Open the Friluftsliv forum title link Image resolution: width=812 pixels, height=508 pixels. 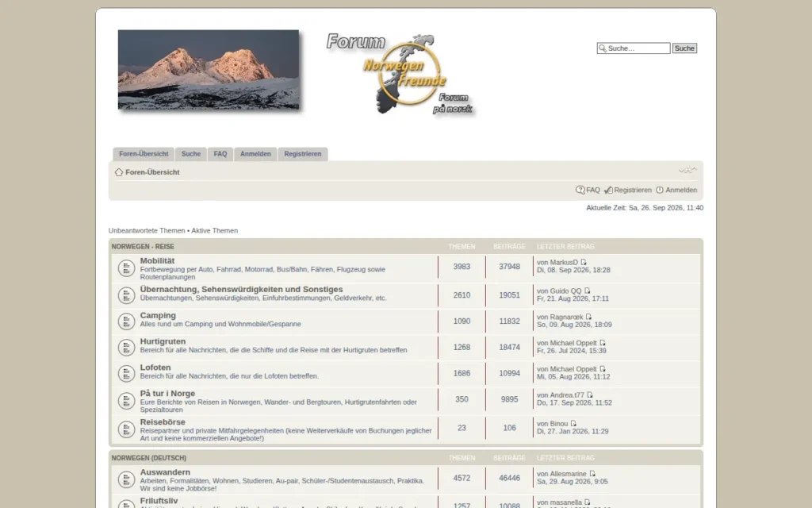click(x=159, y=501)
